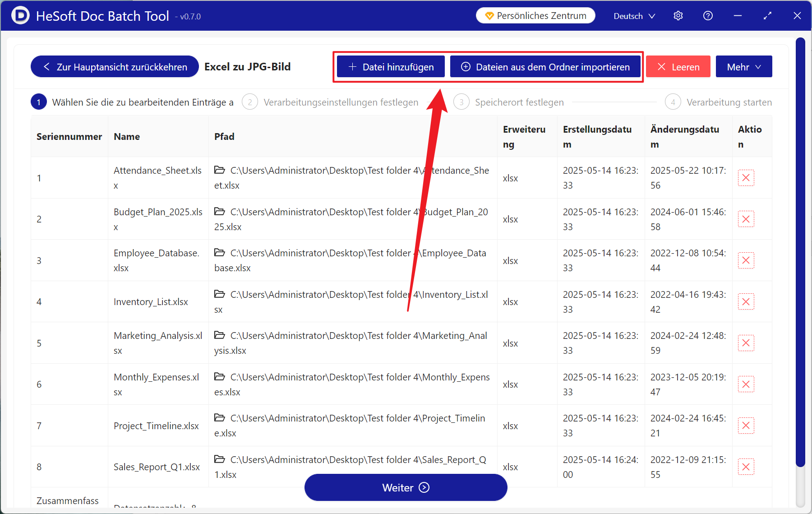Go to step 1 Wählen Sie Einträge
Screen dimensions: 812x514
pyautogui.click(x=133, y=102)
